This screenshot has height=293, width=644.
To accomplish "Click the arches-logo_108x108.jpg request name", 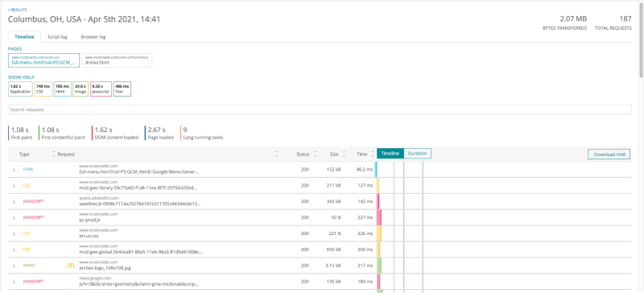I will point(105,268).
